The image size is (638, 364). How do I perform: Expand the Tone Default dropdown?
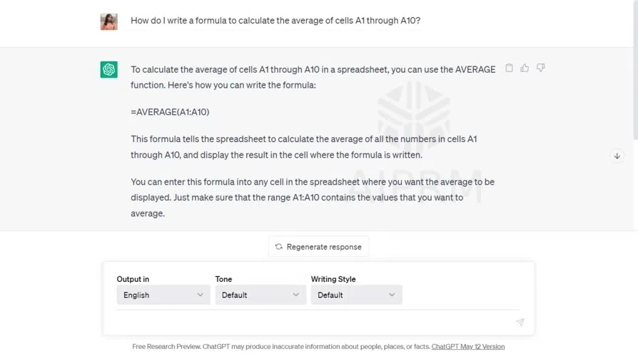click(260, 295)
